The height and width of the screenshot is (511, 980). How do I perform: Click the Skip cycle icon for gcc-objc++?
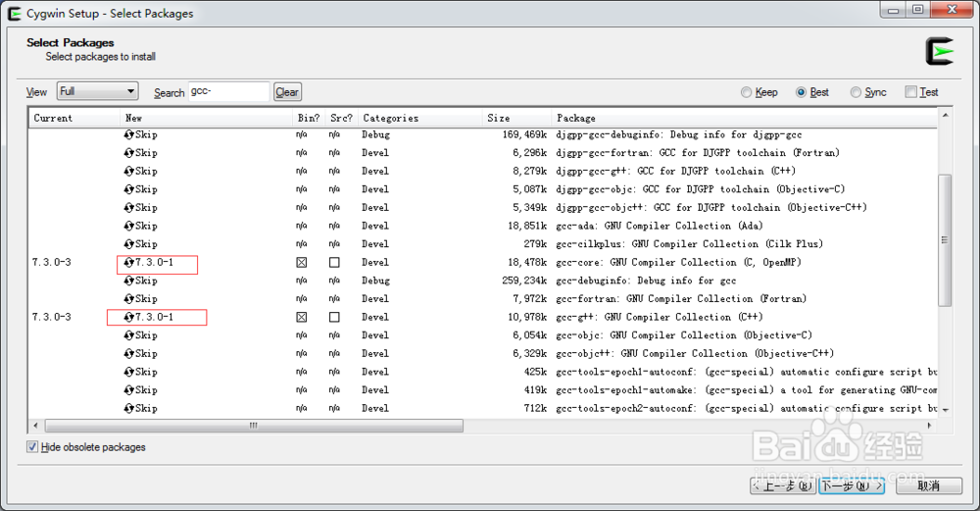point(128,353)
